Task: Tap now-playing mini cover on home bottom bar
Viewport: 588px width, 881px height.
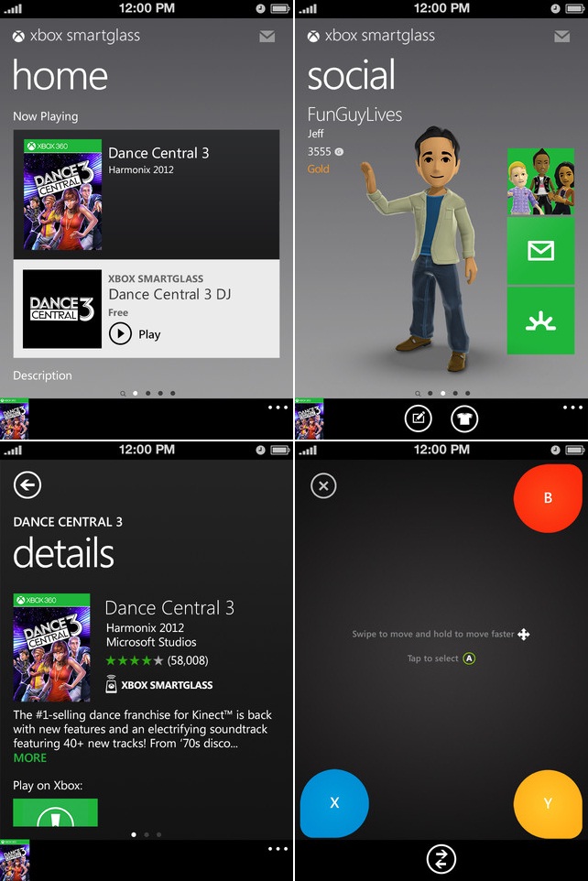Action: point(14,419)
